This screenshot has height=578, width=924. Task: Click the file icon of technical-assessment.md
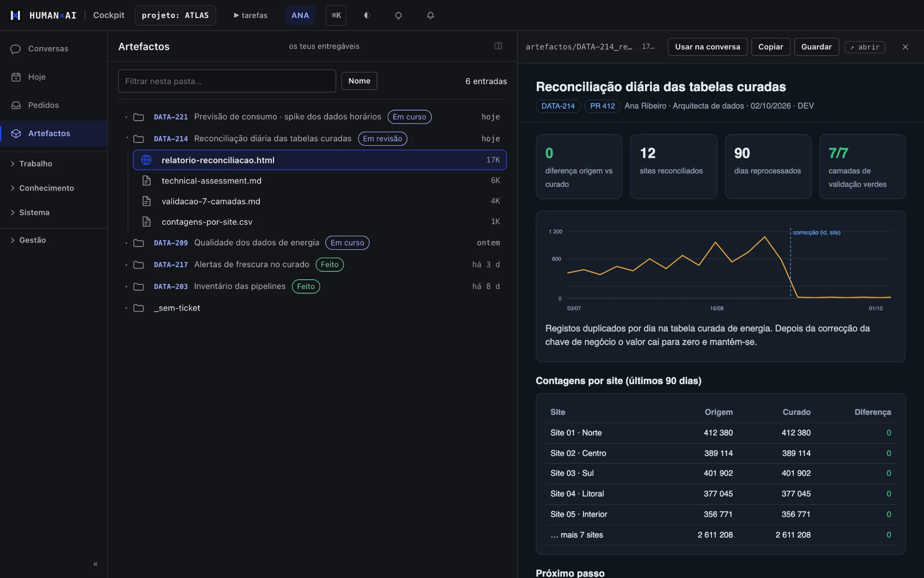[x=146, y=180]
